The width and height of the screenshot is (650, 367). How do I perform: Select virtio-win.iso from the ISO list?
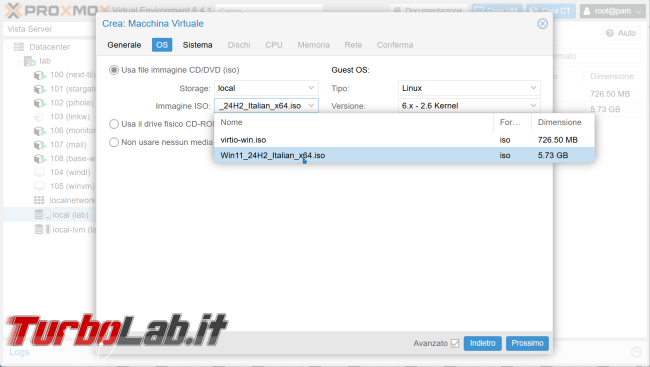(x=404, y=140)
